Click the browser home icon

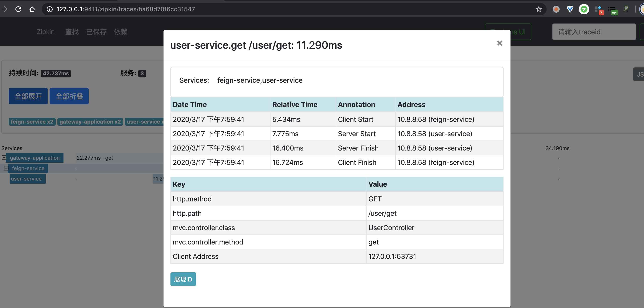(x=32, y=9)
